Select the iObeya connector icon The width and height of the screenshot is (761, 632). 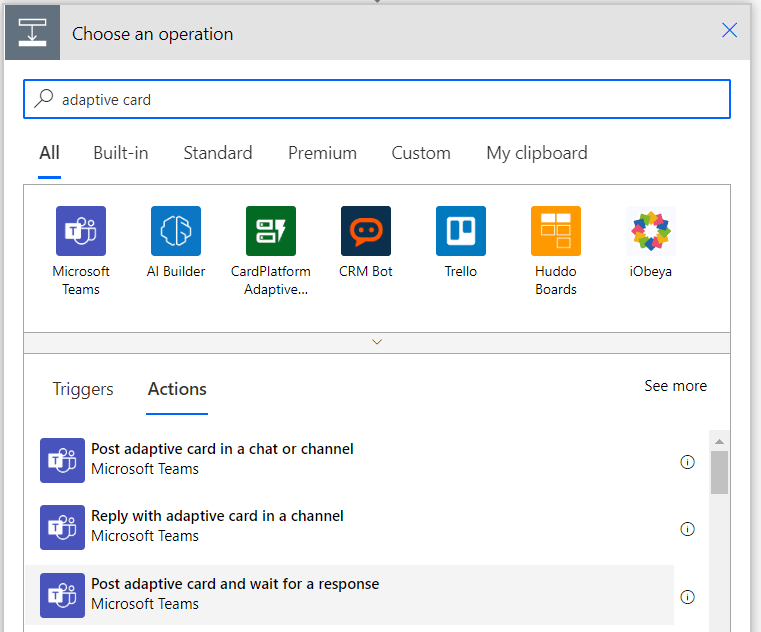point(651,231)
